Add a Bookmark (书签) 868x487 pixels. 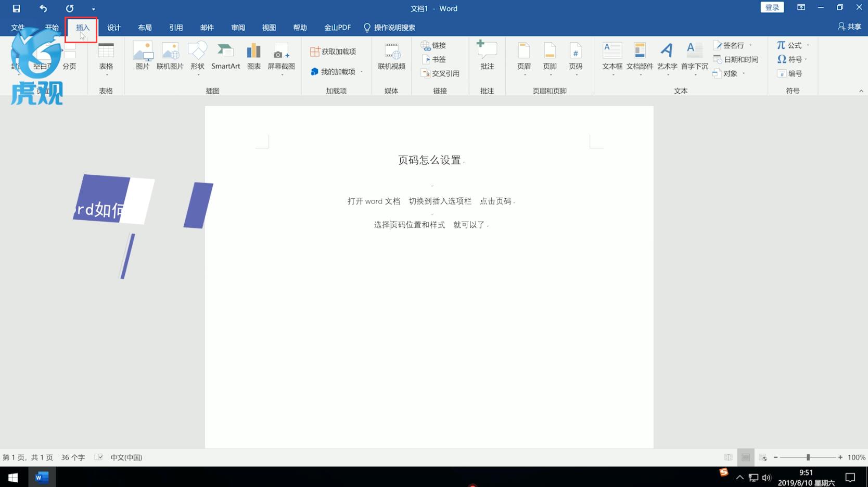(x=434, y=59)
